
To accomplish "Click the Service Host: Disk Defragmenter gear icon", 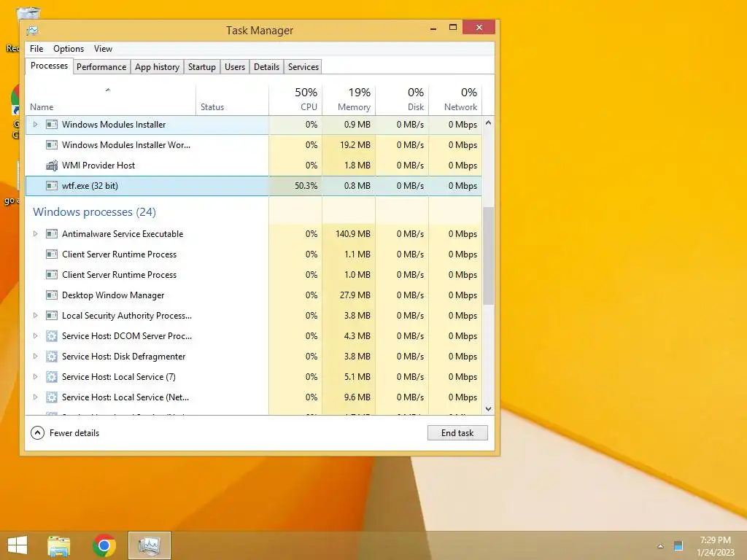I will coord(52,357).
